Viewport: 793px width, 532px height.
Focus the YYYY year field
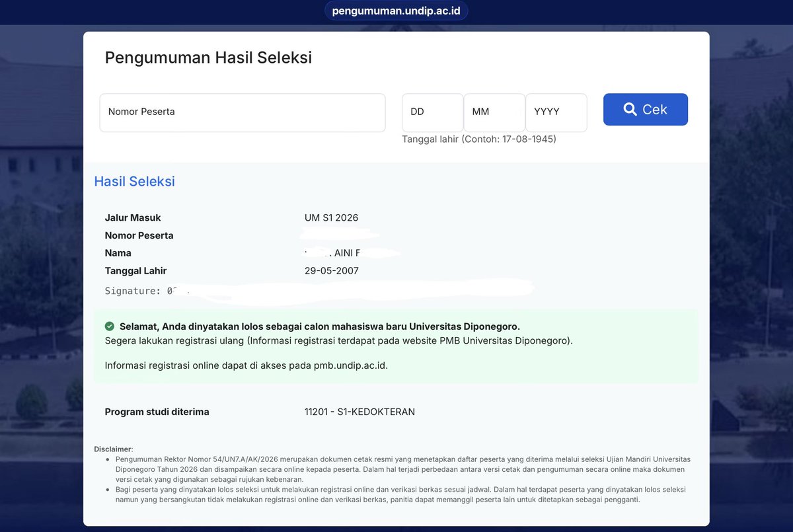pyautogui.click(x=556, y=112)
